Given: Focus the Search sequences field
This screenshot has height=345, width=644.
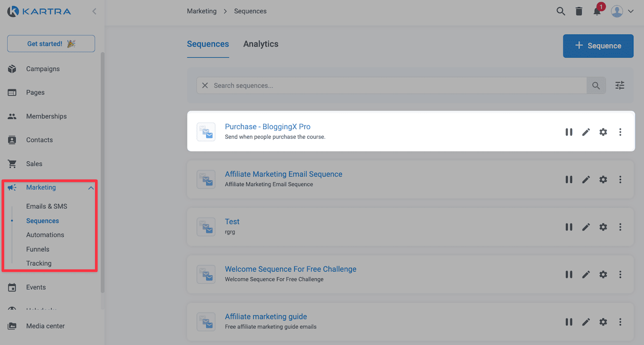Looking at the screenshot, I should pyautogui.click(x=399, y=85).
